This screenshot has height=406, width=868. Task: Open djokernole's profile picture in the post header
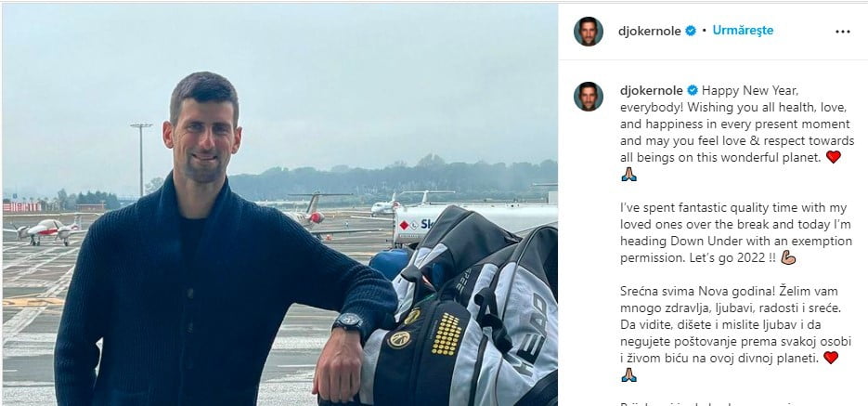588,31
